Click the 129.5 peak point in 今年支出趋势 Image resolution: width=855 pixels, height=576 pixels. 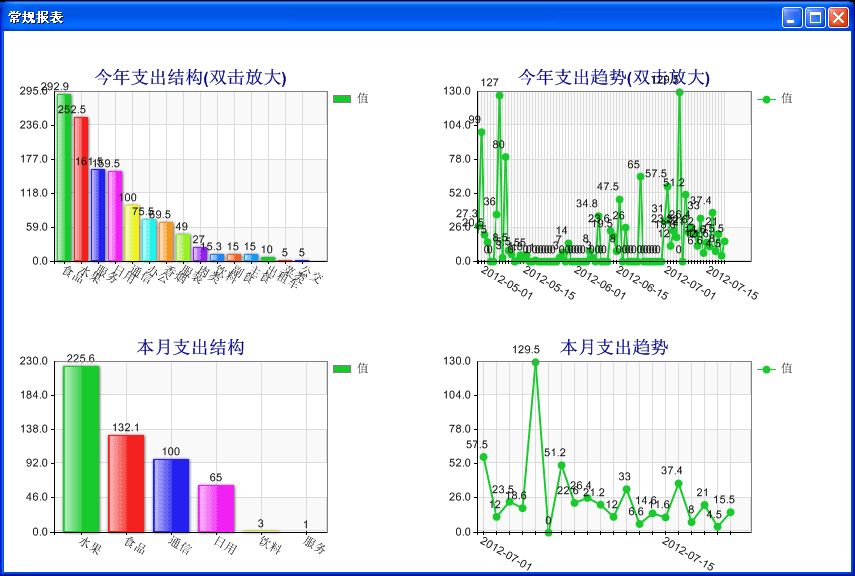point(679,92)
